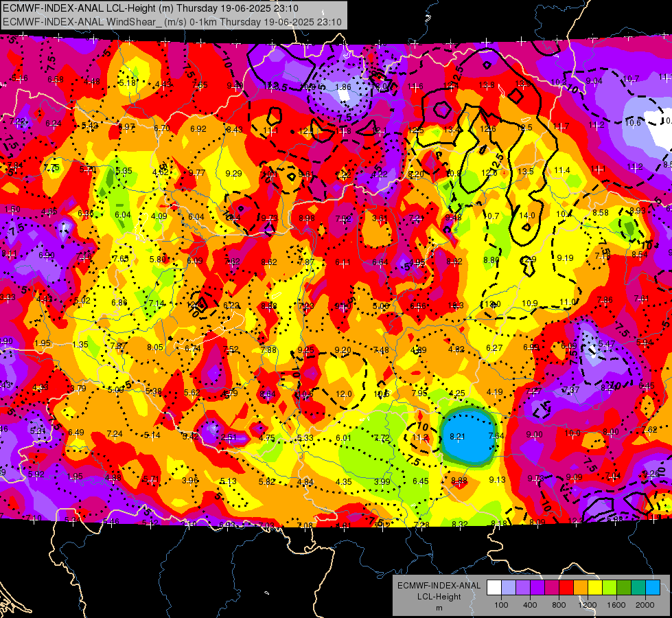Click the 9.77 grid value
This screenshot has width=672, height=618.
tap(197, 173)
